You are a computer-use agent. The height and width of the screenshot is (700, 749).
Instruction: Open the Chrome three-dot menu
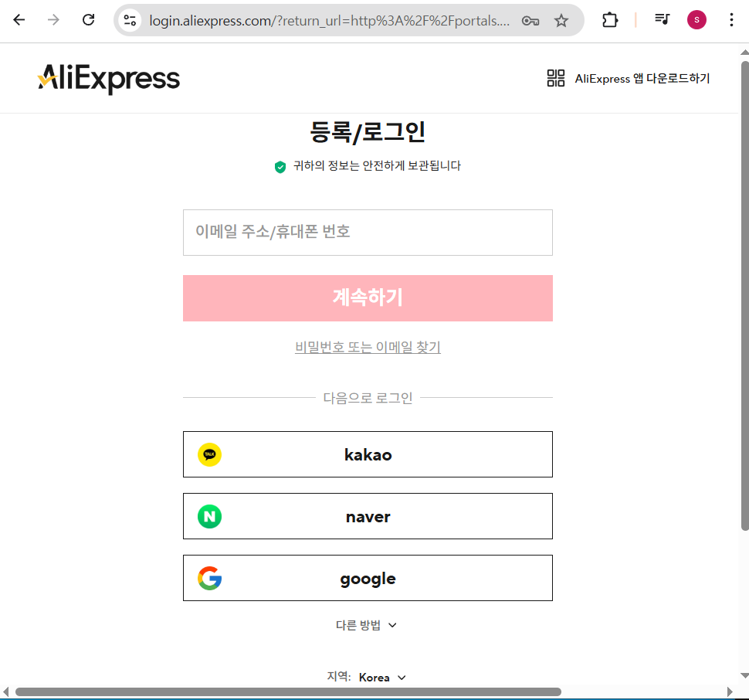point(731,19)
